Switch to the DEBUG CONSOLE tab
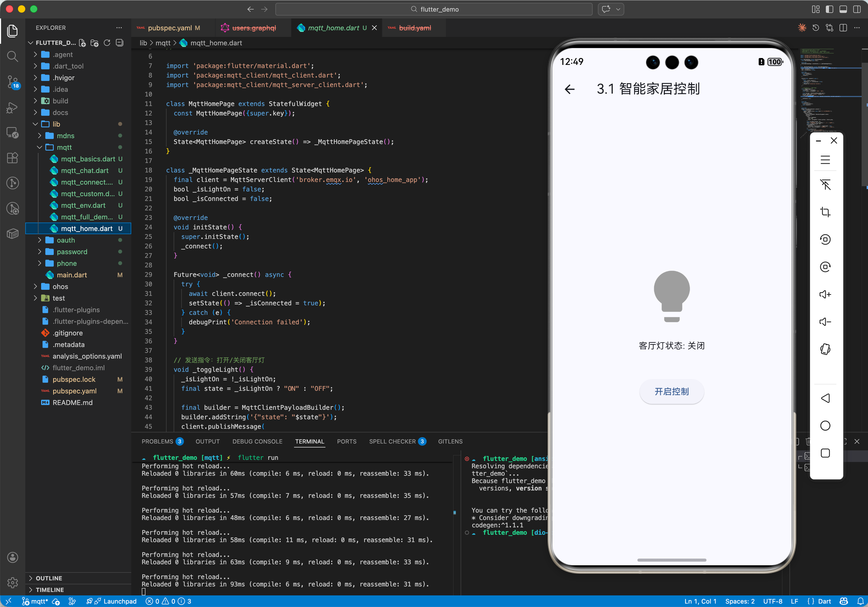The image size is (868, 607). pyautogui.click(x=257, y=441)
